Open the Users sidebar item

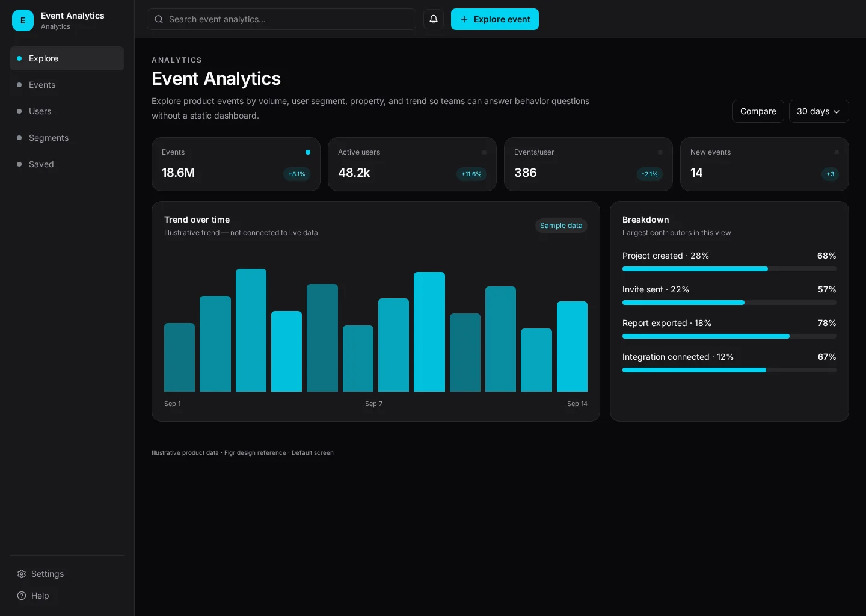(x=67, y=111)
